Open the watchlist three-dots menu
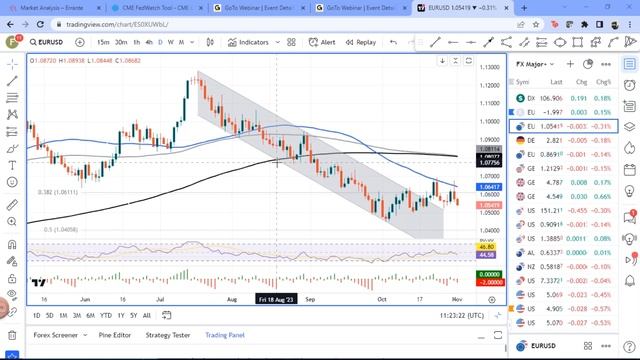Screen dimensions: 640x360 click(x=606, y=64)
